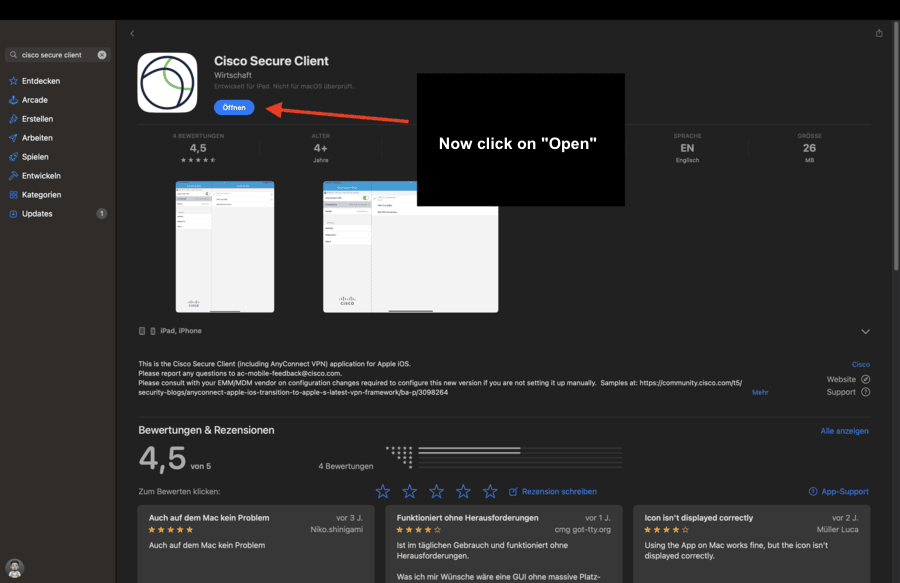Click the back chevron arrow

pos(132,33)
